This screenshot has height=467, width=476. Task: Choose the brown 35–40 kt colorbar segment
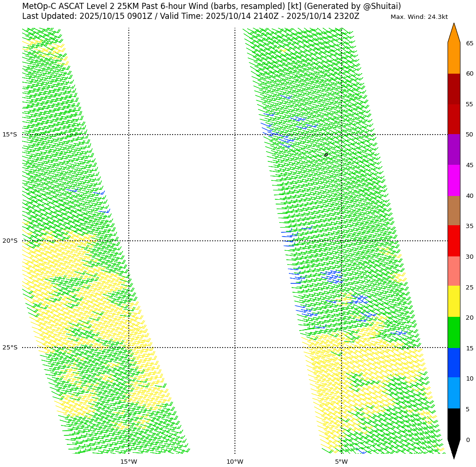point(453,211)
